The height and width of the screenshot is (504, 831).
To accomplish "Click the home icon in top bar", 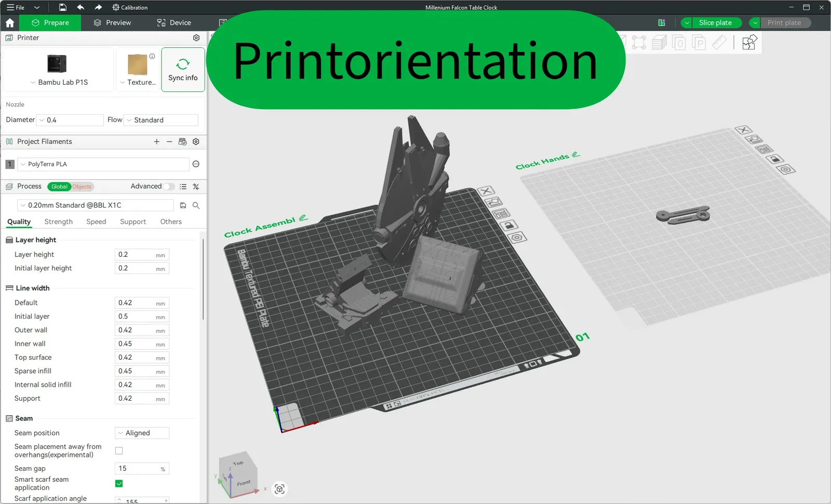I will 10,23.
